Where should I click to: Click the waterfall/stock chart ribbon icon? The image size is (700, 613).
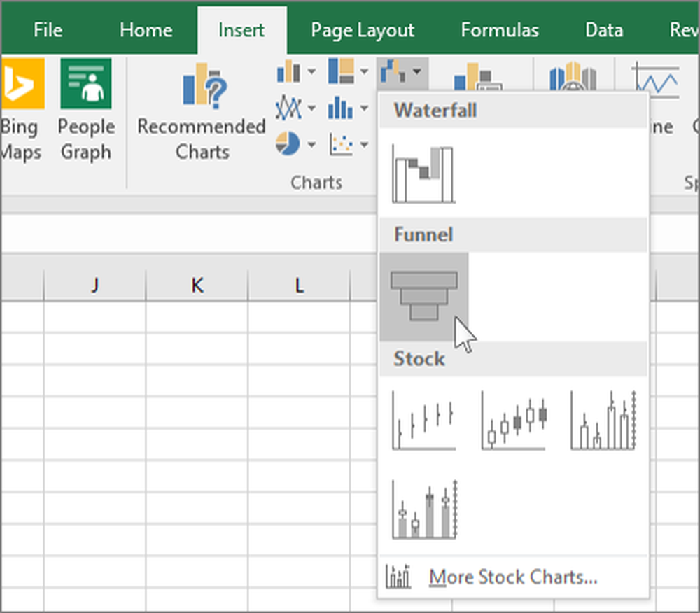[x=393, y=71]
